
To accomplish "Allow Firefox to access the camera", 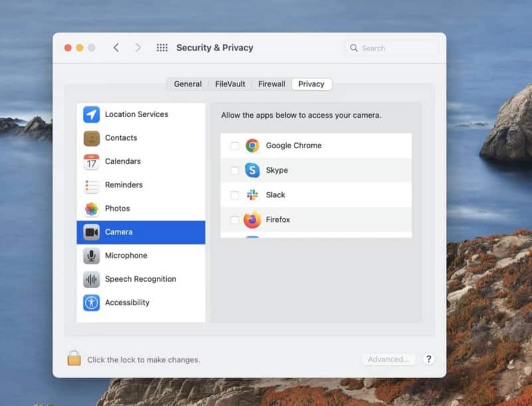I will tap(235, 220).
